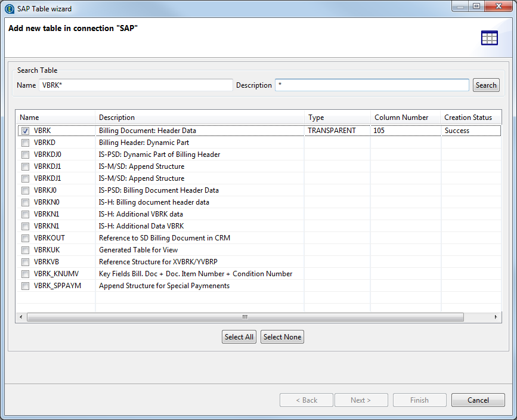Click the table icon in wizard header
517x420 pixels.
(x=489, y=38)
